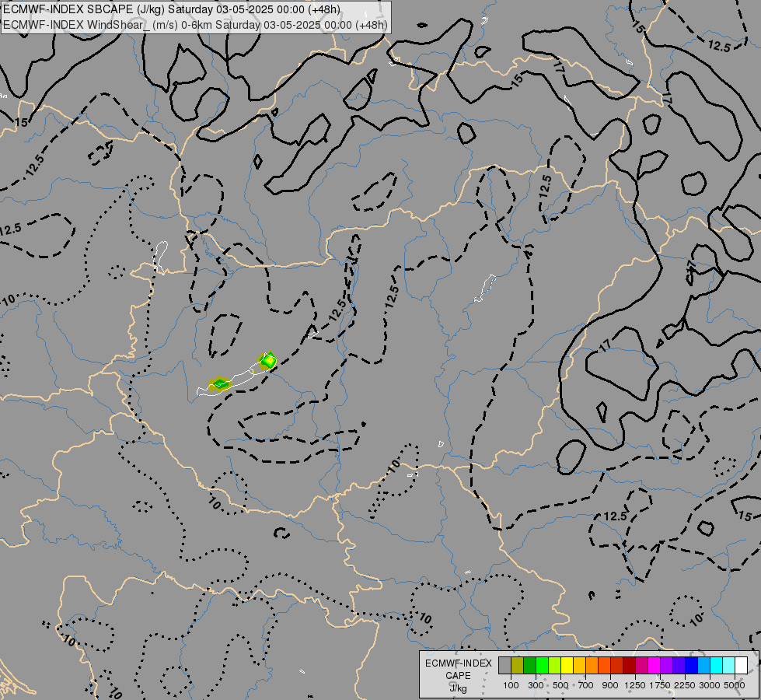Click the legend value 500
761x700 pixels.
tap(560, 685)
